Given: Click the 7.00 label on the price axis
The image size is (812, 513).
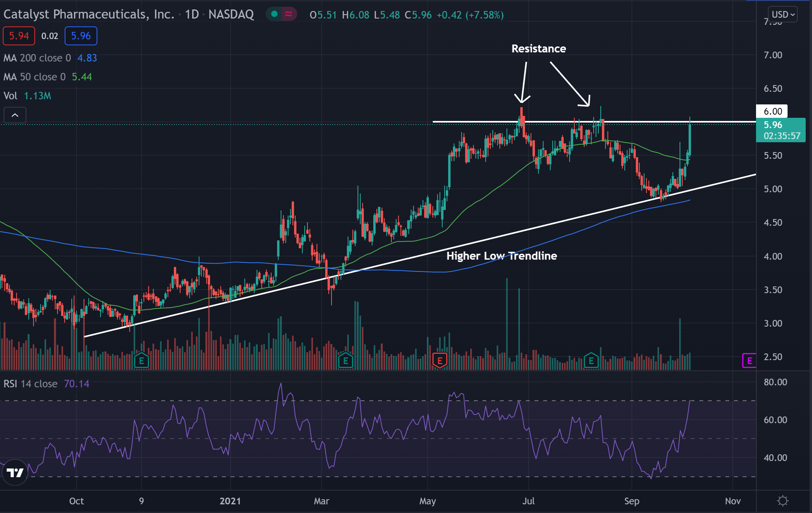Looking at the screenshot, I should pyautogui.click(x=773, y=55).
